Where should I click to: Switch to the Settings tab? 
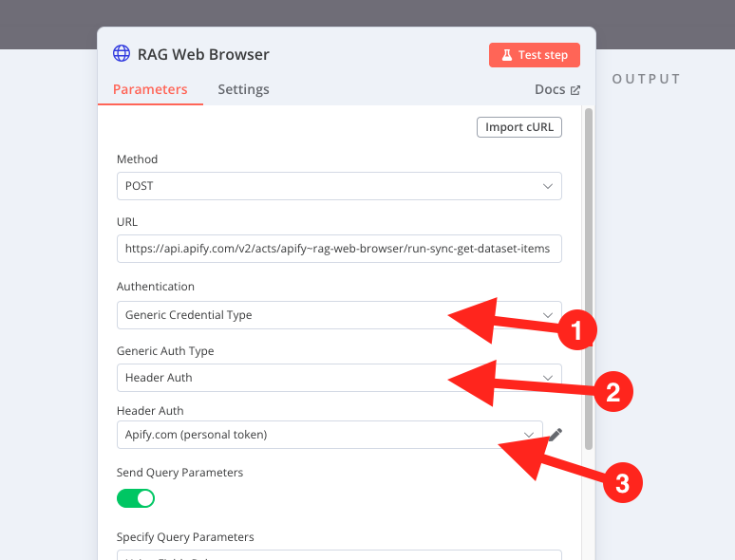(x=243, y=90)
